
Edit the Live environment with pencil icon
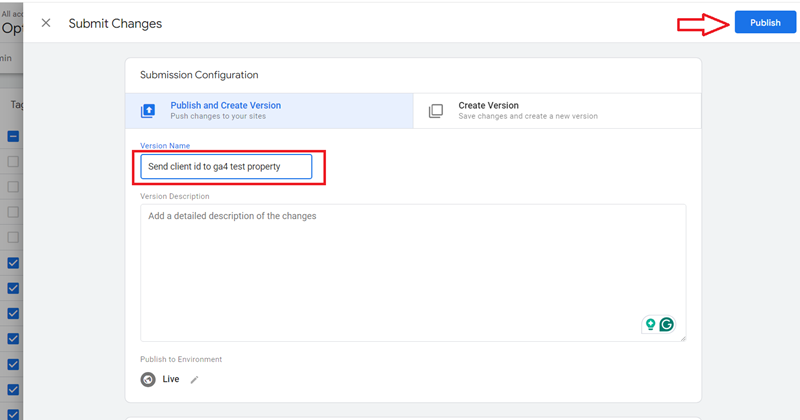point(194,380)
